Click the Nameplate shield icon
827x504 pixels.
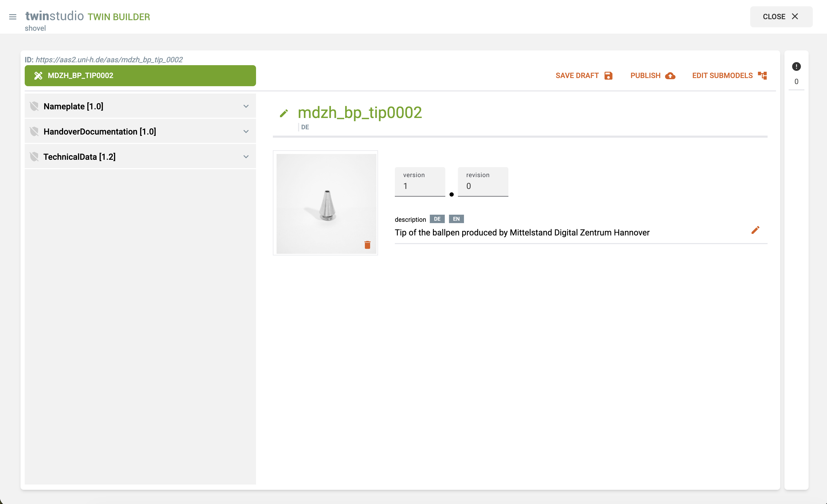click(34, 106)
